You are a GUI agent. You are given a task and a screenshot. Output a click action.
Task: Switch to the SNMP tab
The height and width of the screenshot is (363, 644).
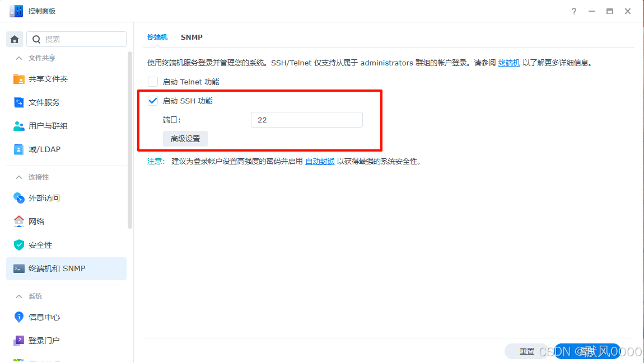(x=192, y=37)
